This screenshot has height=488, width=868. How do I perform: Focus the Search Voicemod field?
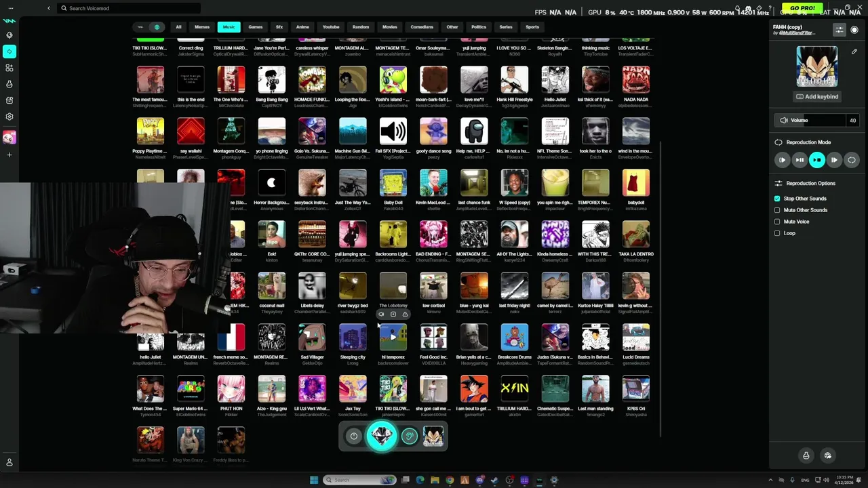coord(129,8)
